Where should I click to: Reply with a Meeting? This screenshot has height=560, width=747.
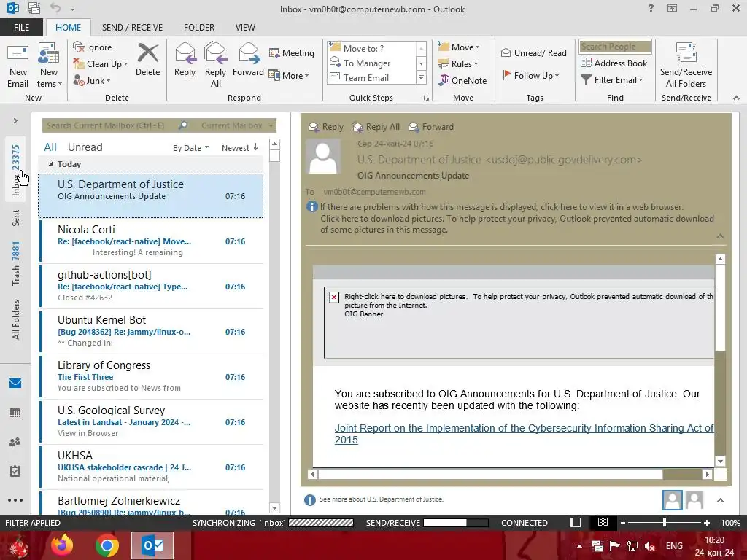click(292, 52)
